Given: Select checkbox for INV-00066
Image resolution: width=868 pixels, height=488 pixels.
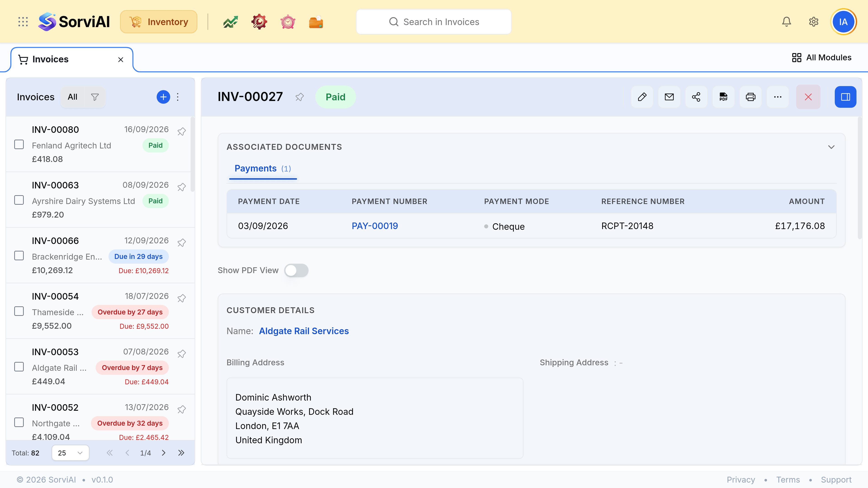Looking at the screenshot, I should tap(19, 256).
